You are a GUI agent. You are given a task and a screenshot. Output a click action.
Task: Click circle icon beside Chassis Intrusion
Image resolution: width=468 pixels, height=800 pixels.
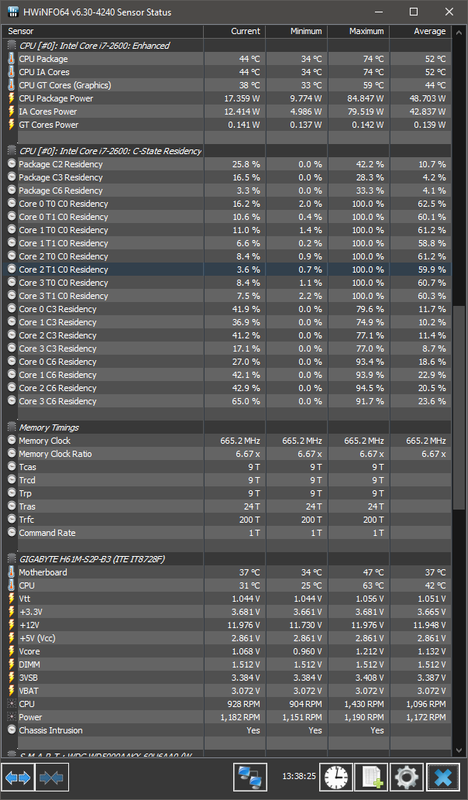point(12,730)
